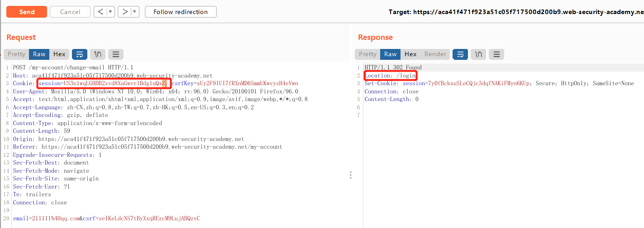Click the Host header line in request
This screenshot has width=644, height=228.
(113, 75)
